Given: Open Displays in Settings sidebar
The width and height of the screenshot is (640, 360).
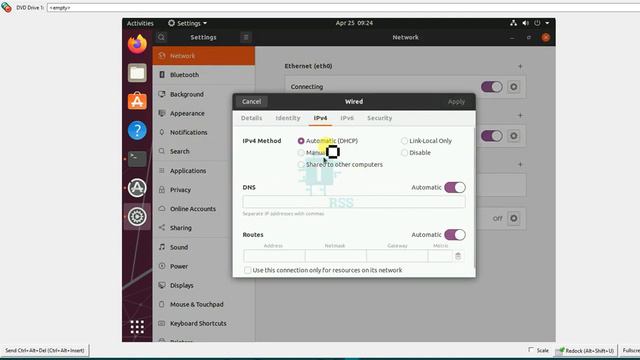Looking at the screenshot, I should 204,285.
